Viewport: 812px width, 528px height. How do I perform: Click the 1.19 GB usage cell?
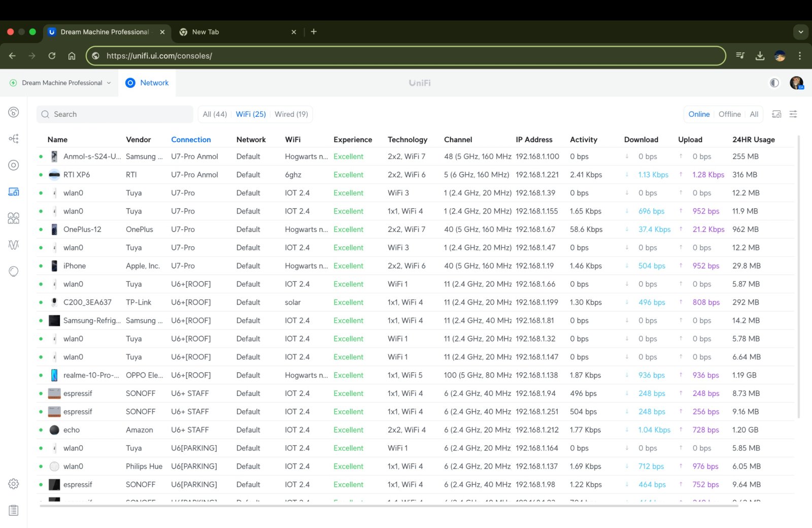[744, 375]
